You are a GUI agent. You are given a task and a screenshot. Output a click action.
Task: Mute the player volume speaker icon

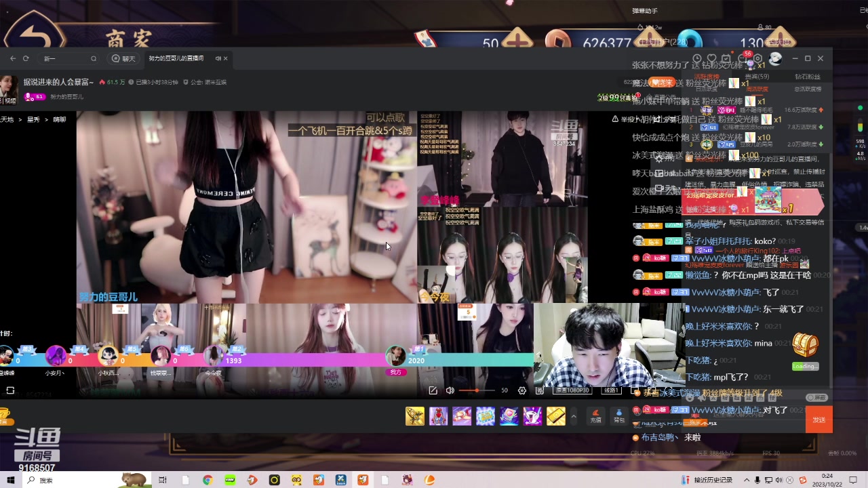pyautogui.click(x=450, y=390)
